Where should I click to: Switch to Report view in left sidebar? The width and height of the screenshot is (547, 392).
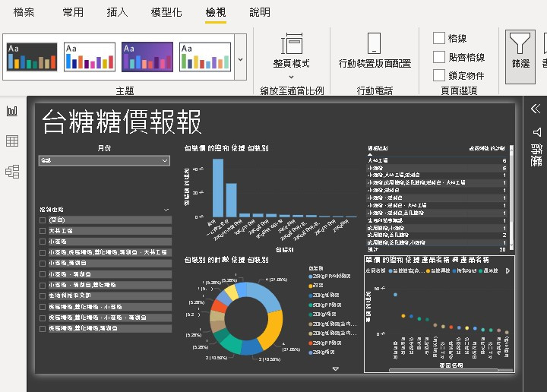click(12, 111)
